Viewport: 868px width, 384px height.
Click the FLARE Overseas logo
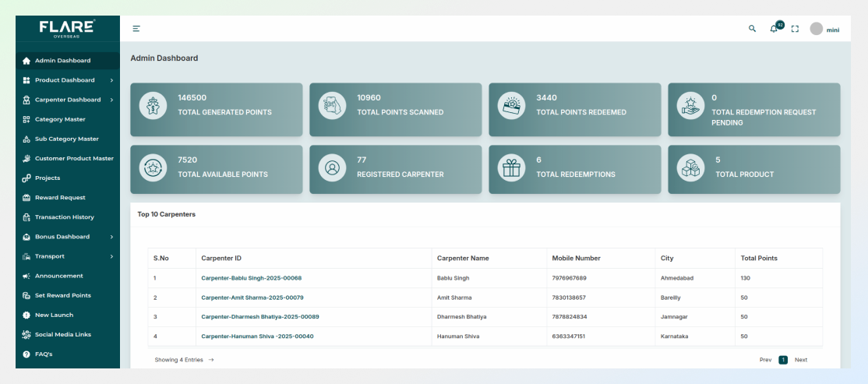67,29
